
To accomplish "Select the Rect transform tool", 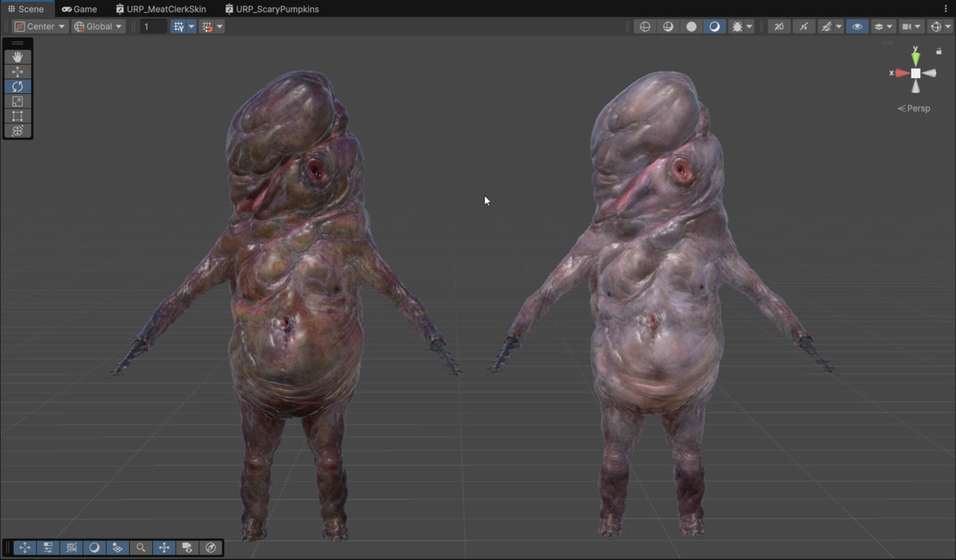I will coord(18,116).
